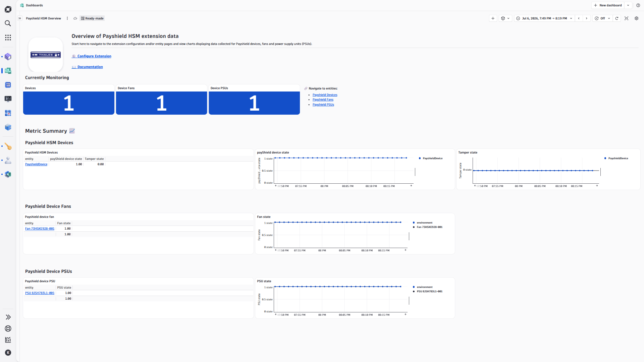Screen dimensions: 644x362
Task: Open the dark monitor chart app icon
Action: coord(8,99)
